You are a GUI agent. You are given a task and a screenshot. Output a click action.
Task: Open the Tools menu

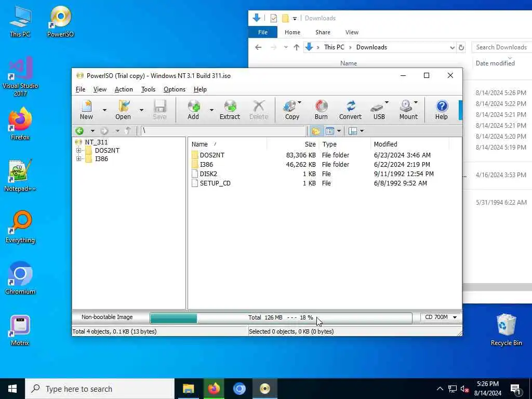[148, 89]
